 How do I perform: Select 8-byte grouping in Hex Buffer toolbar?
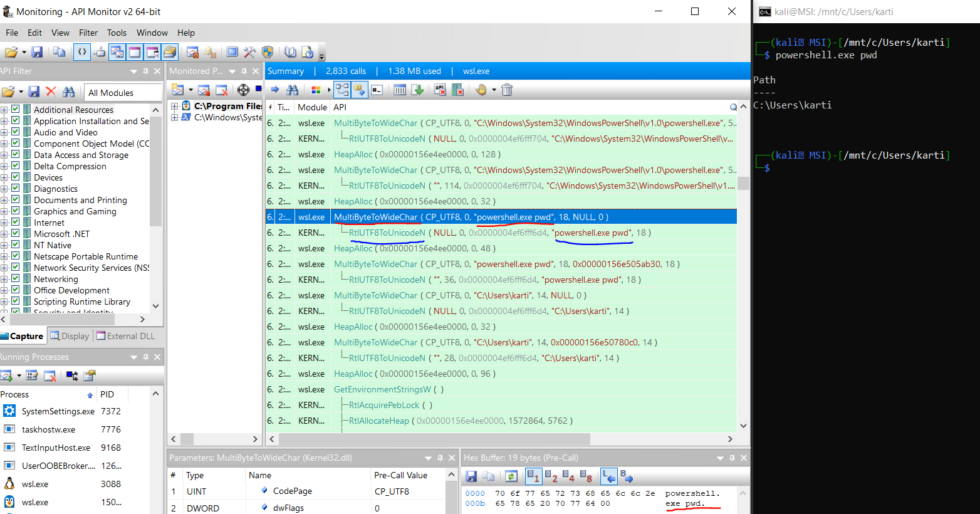pyautogui.click(x=586, y=476)
